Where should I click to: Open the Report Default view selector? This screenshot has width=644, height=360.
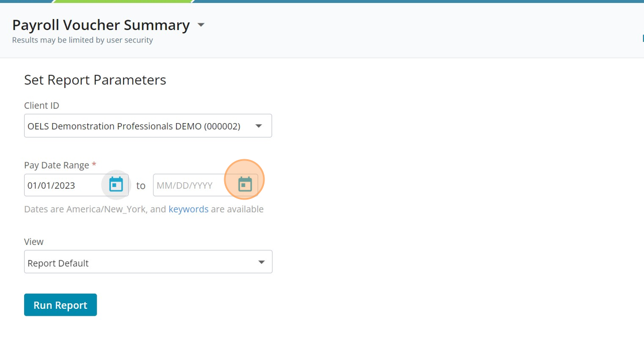(x=138, y=262)
